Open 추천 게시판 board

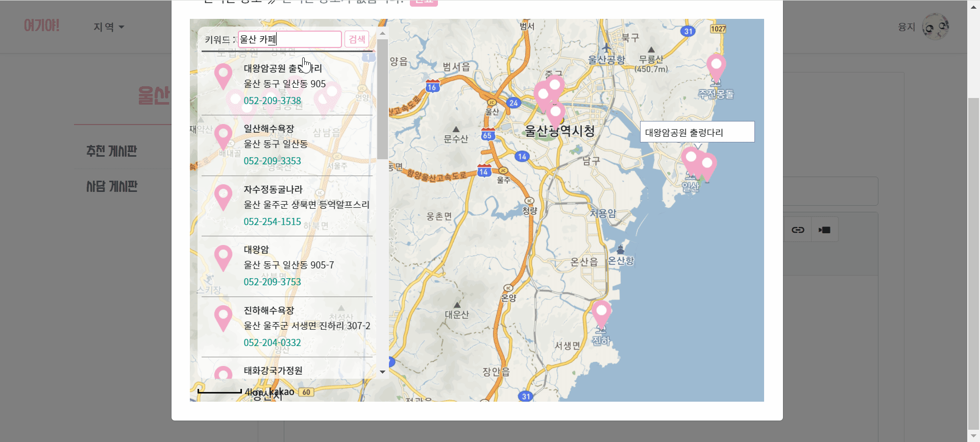[x=112, y=151]
